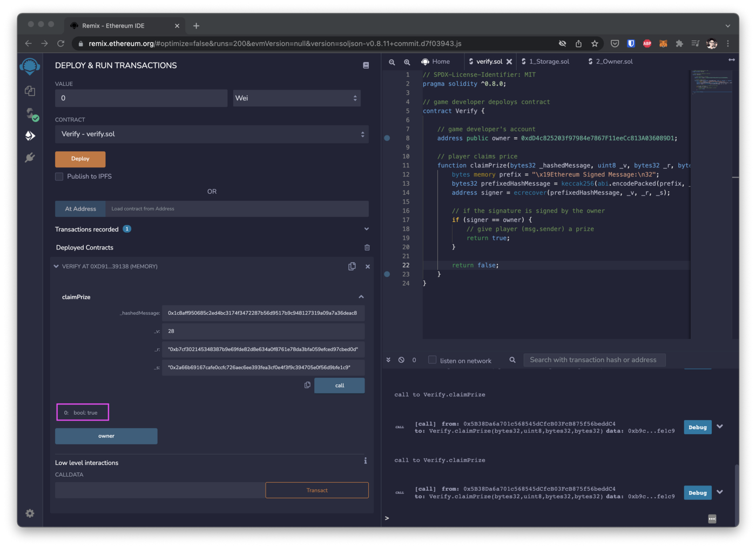Click the orange Deploy button
This screenshot has height=548, width=756.
point(80,159)
